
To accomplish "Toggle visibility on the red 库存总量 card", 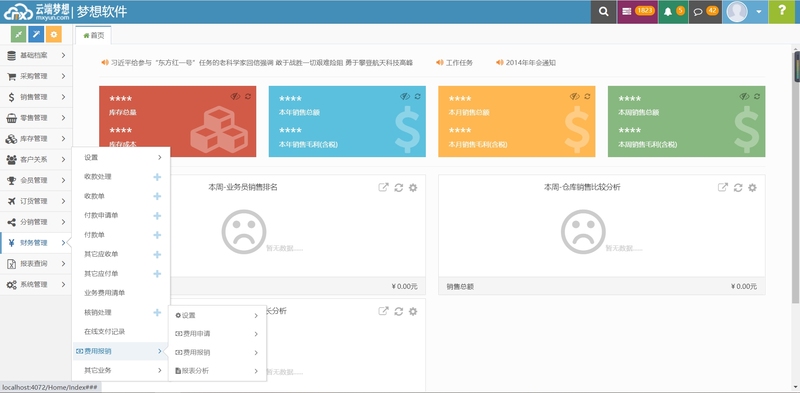I will click(235, 96).
